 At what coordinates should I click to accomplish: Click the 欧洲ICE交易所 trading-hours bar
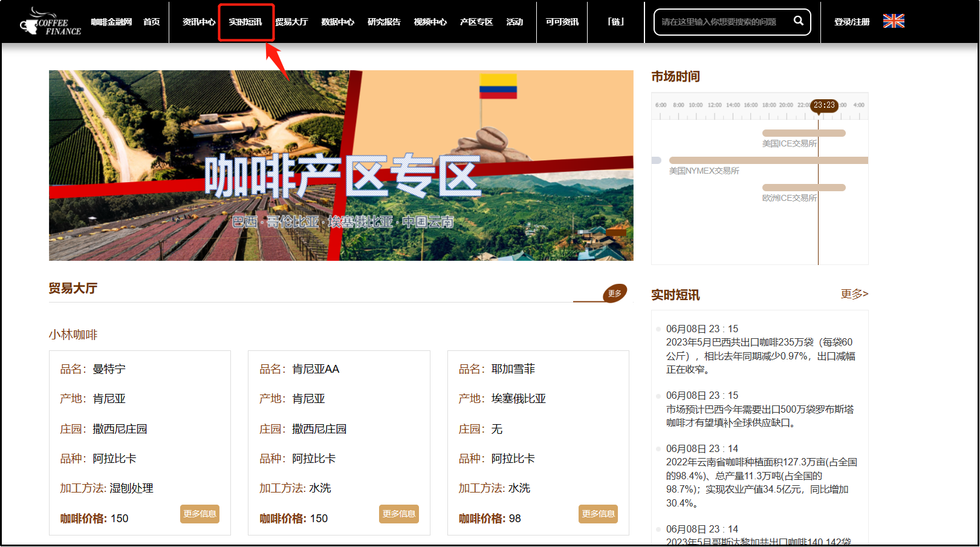804,188
